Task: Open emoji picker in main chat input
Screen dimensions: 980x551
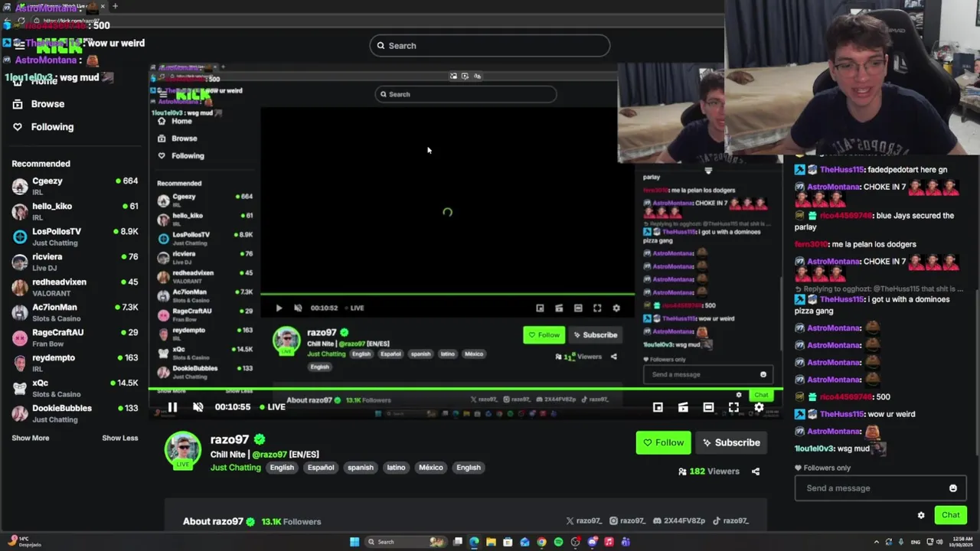Action: [953, 488]
